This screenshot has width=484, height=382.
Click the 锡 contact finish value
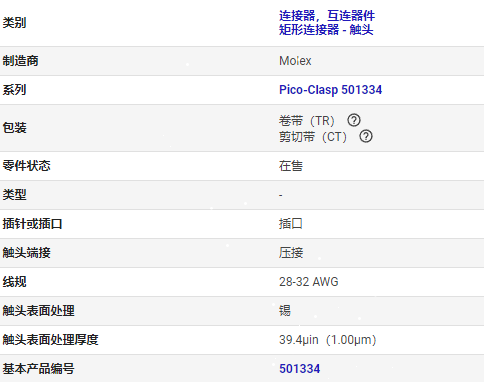point(285,311)
